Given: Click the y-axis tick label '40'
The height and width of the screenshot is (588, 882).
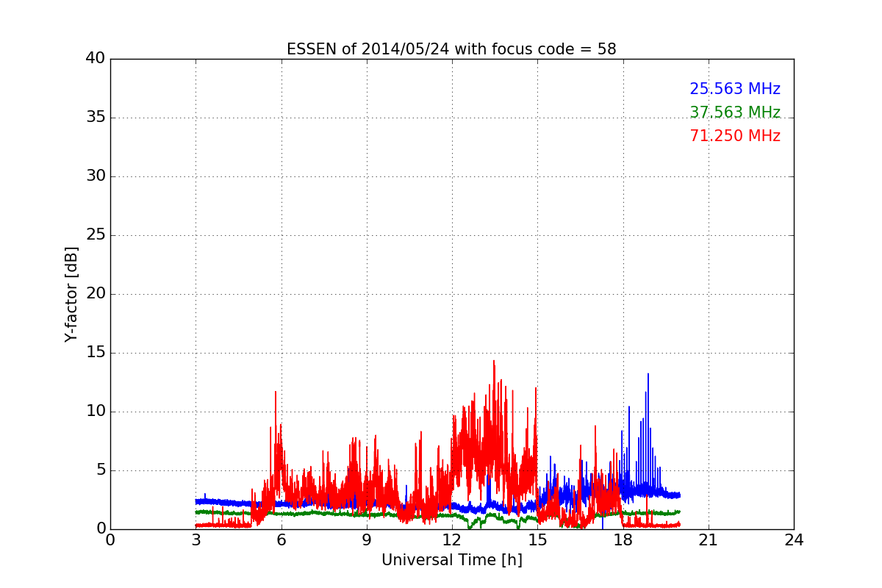Looking at the screenshot, I should tap(96, 59).
